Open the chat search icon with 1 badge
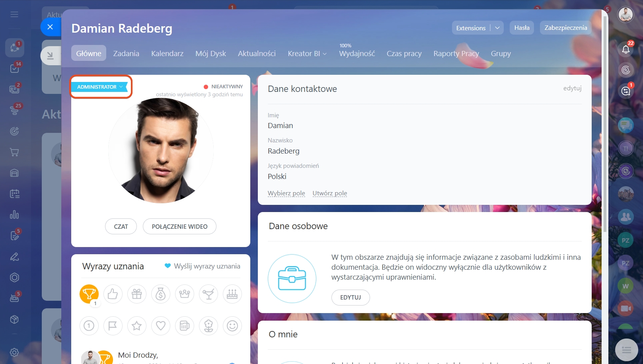This screenshot has width=643, height=364. (626, 91)
